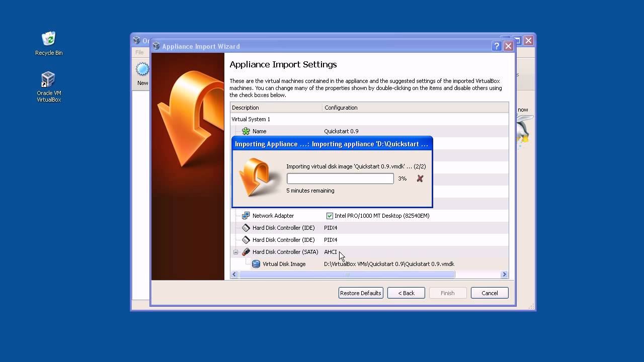The image size is (644, 362).
Task: Click the 3% progress label
Action: click(402, 178)
